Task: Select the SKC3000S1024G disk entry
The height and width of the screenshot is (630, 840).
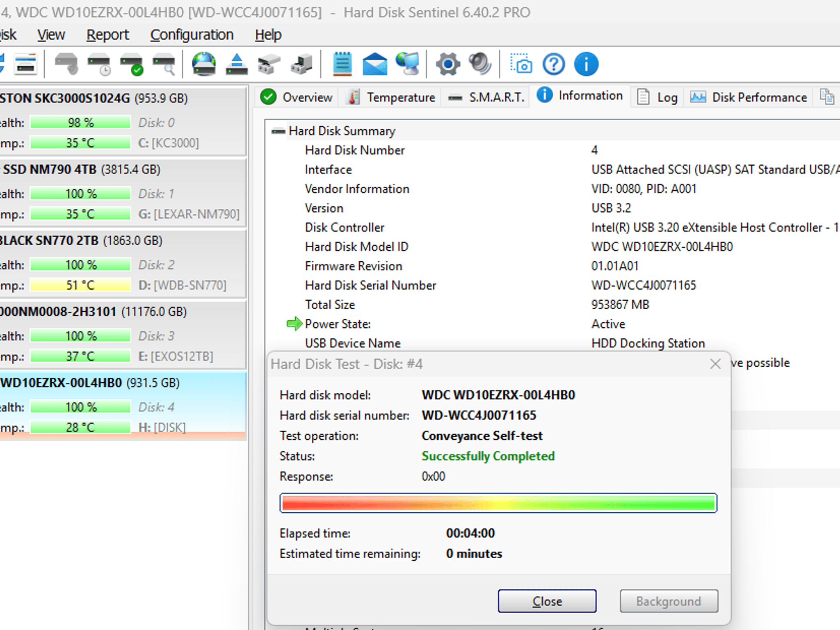Action: [123, 121]
